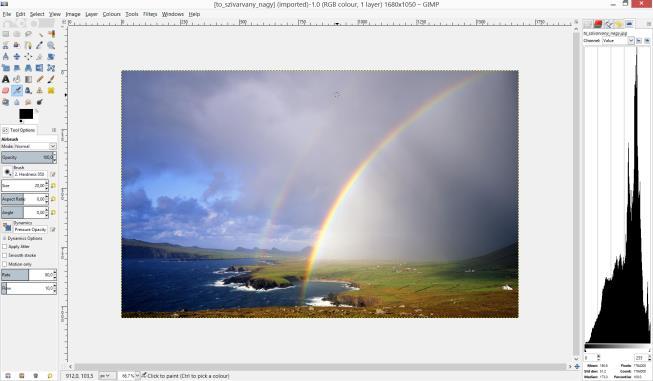Select the Zoom magnifier tool

(51, 45)
